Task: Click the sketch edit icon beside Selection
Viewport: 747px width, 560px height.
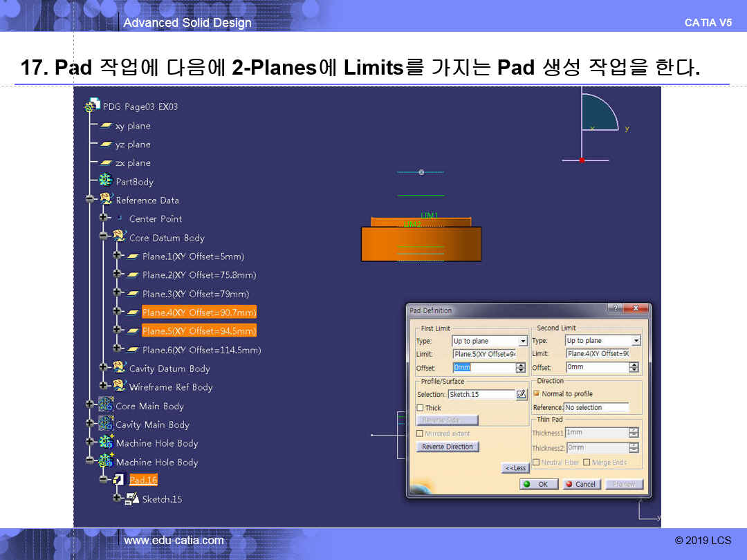Action: (x=522, y=394)
